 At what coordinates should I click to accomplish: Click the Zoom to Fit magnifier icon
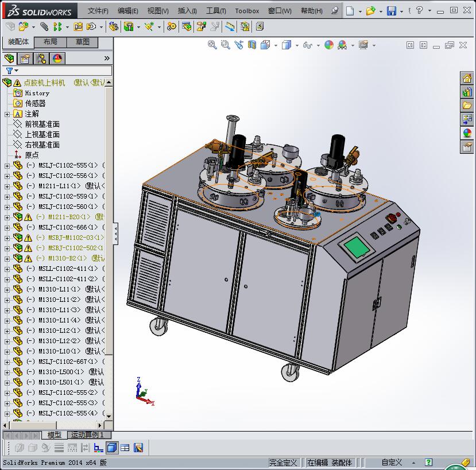tap(212, 45)
